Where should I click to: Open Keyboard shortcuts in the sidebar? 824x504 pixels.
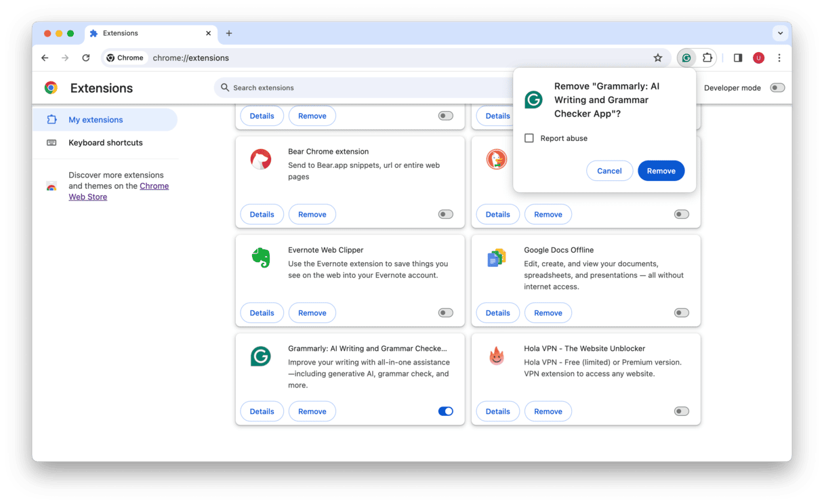105,143
